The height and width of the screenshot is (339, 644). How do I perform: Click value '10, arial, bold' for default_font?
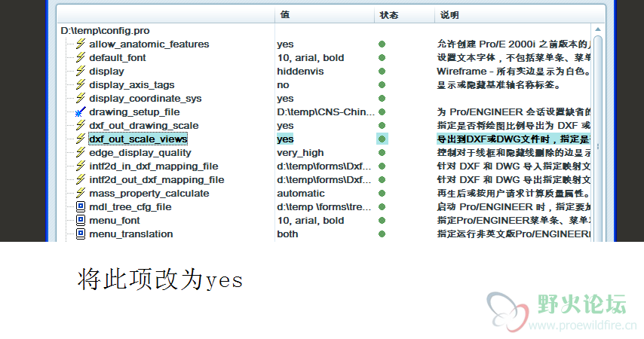(x=311, y=57)
